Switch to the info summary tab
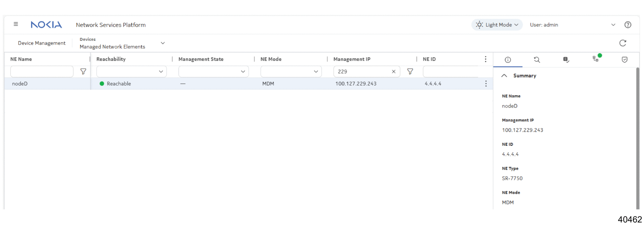 click(x=508, y=60)
